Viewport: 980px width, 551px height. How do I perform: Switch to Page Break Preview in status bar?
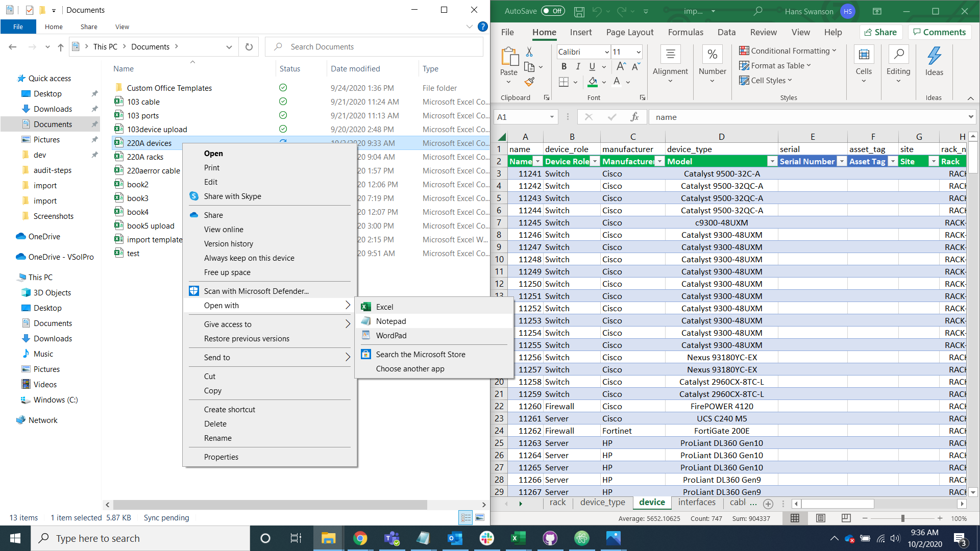point(846,518)
